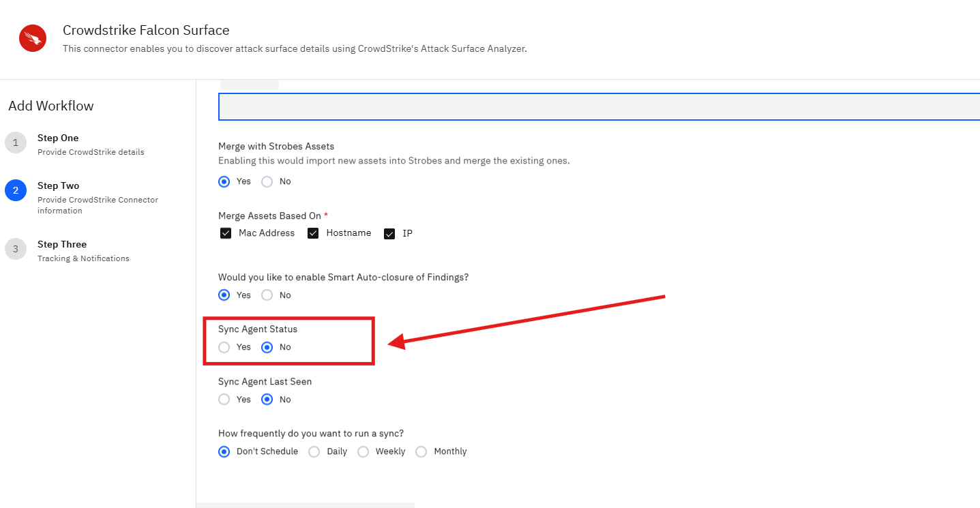
Task: Choose Yes for Smart Auto-closure of Findings
Action: (224, 295)
